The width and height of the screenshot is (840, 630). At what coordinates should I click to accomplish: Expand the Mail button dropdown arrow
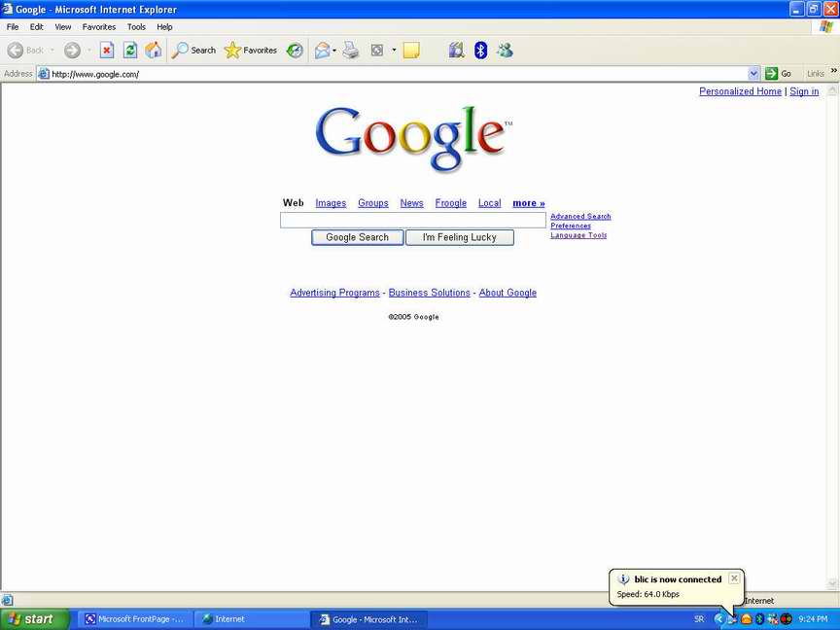pyautogui.click(x=334, y=51)
